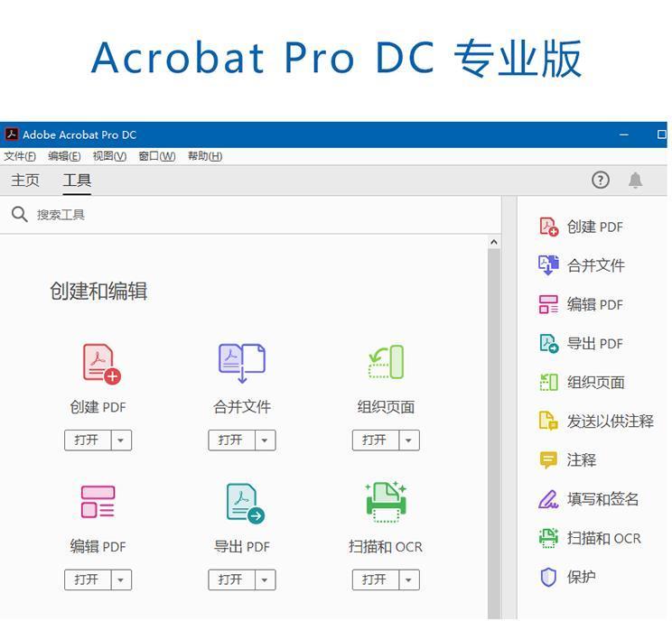
Task: Click the Export PDF (导出 PDF) grid icon
Action: (246, 504)
